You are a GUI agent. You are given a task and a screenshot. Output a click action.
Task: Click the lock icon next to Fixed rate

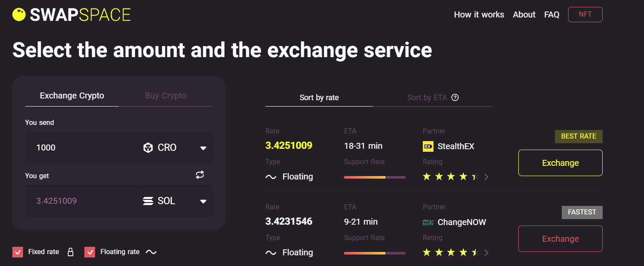point(71,252)
